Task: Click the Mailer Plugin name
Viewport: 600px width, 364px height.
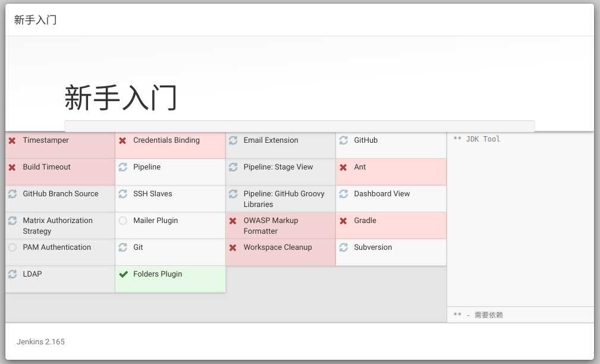Action: tap(156, 221)
